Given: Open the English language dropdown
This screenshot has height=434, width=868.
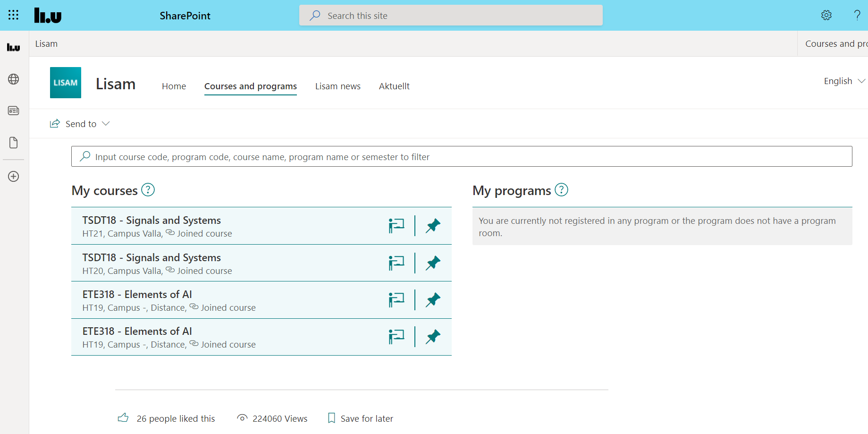Looking at the screenshot, I should tap(844, 81).
